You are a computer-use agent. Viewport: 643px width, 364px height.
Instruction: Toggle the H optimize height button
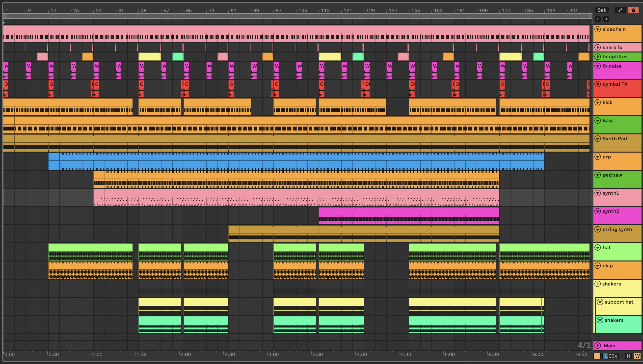pyautogui.click(x=628, y=356)
